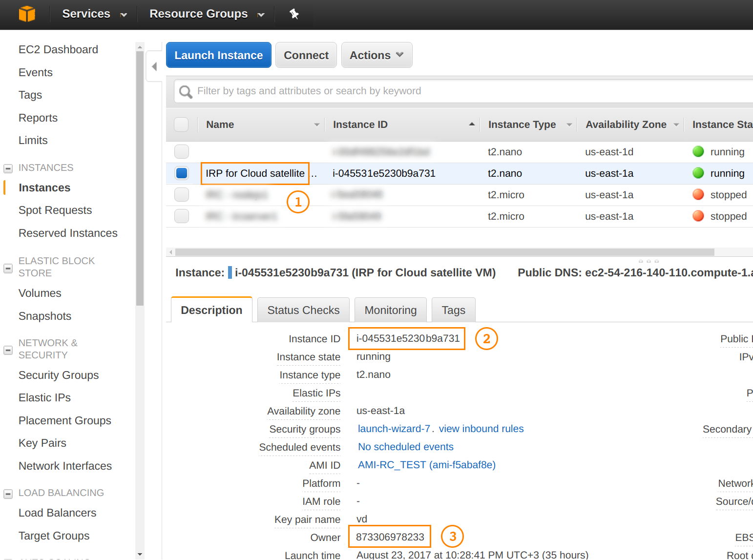
Task: Collapse the ELASTIC BLOCK STORE section
Action: click(8, 268)
